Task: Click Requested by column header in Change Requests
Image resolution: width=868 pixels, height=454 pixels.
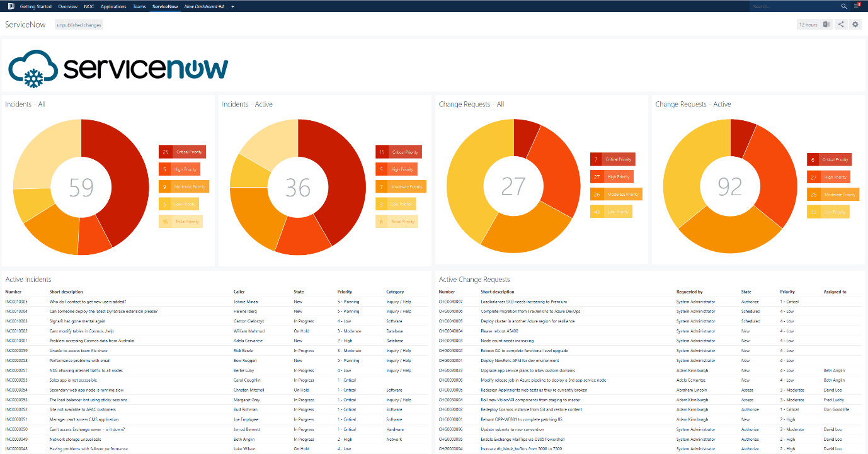Action: coord(690,292)
